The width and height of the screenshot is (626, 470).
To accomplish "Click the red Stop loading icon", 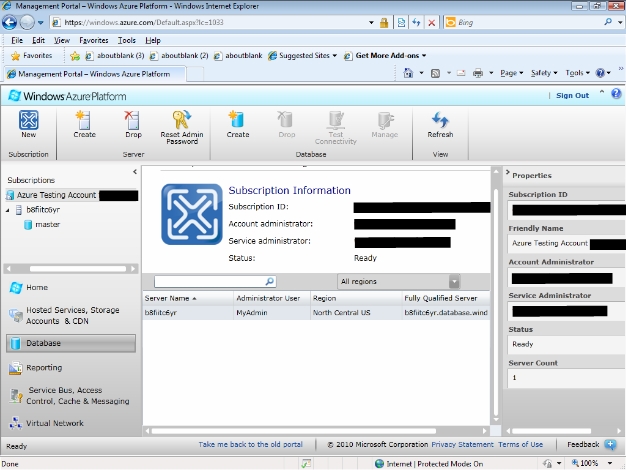I will [431, 22].
